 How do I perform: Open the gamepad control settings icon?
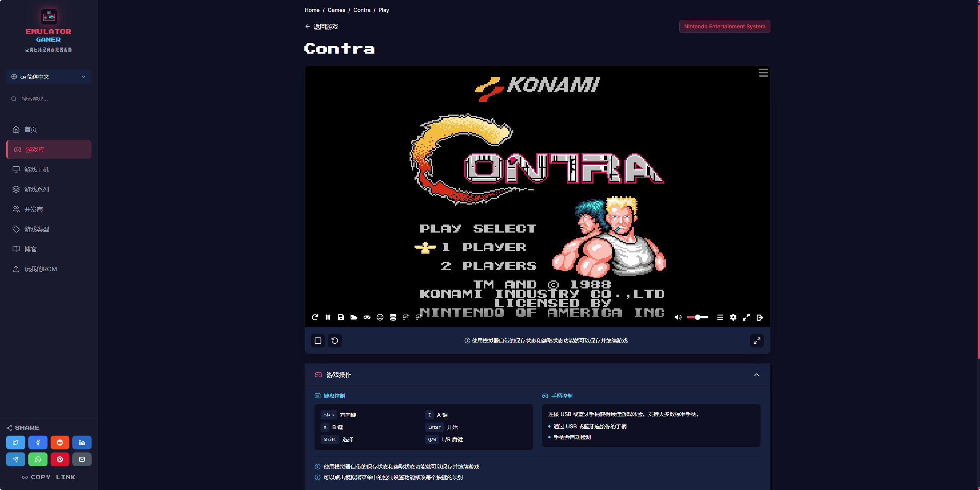[x=367, y=317]
